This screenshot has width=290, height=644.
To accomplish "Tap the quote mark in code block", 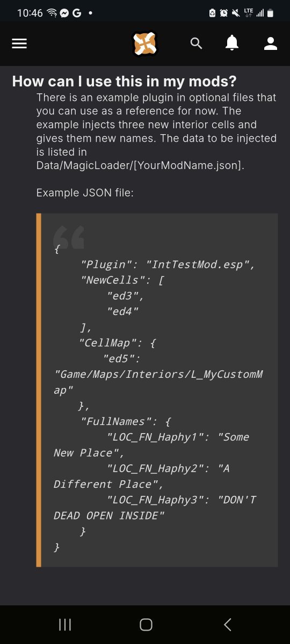I will click(69, 237).
